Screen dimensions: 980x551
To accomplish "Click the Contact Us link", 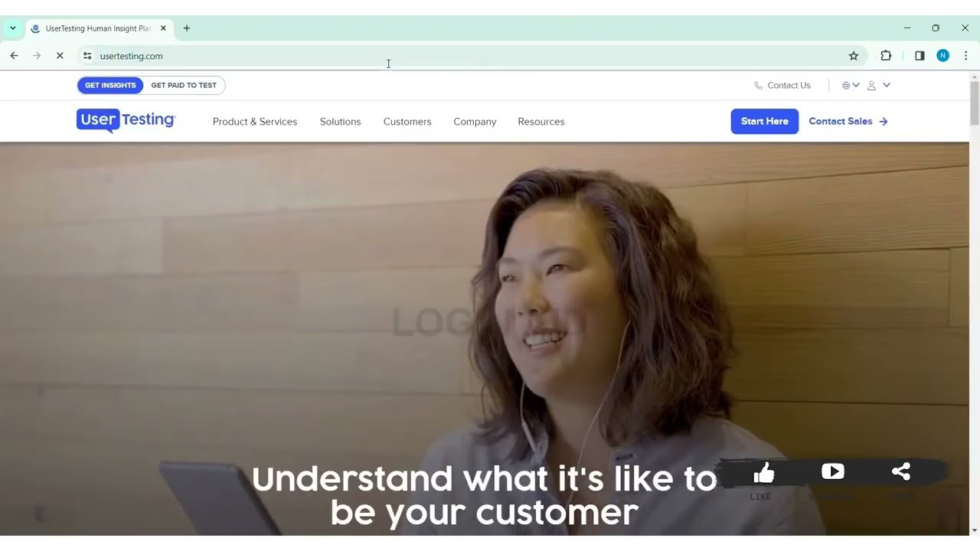I will pos(782,86).
